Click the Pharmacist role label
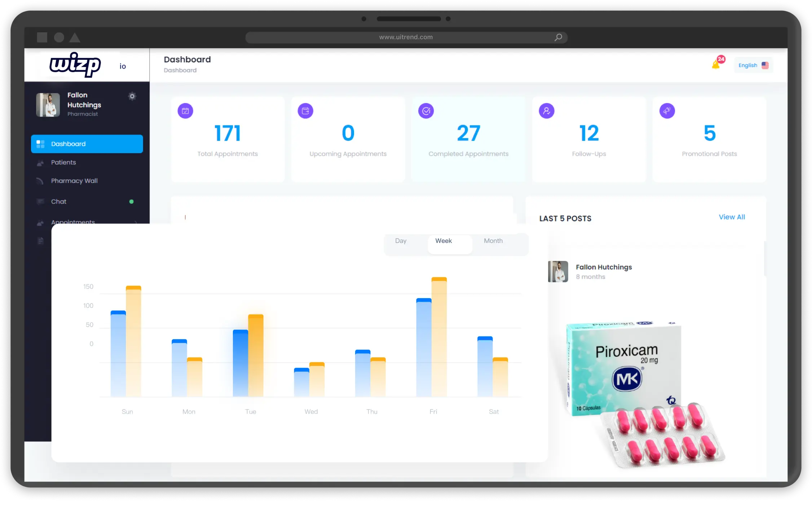 tap(83, 114)
